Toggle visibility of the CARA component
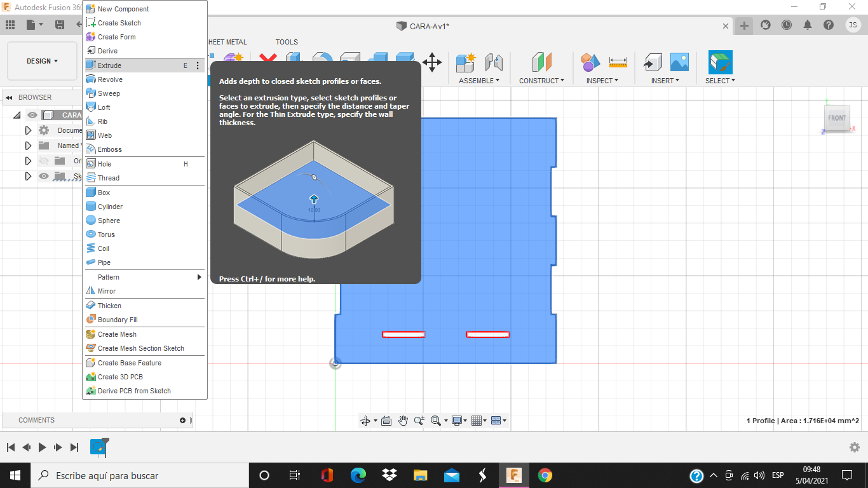This screenshot has height=488, width=868. tap(32, 115)
